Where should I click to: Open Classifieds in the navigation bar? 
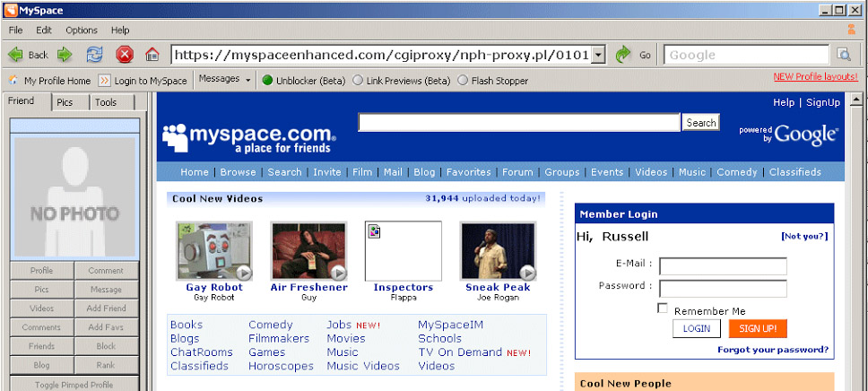click(x=795, y=172)
